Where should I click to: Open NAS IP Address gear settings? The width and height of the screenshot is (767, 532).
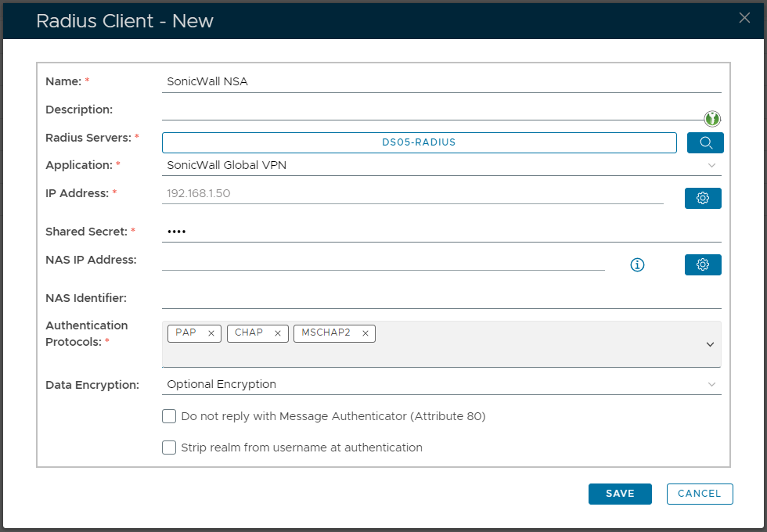click(703, 264)
